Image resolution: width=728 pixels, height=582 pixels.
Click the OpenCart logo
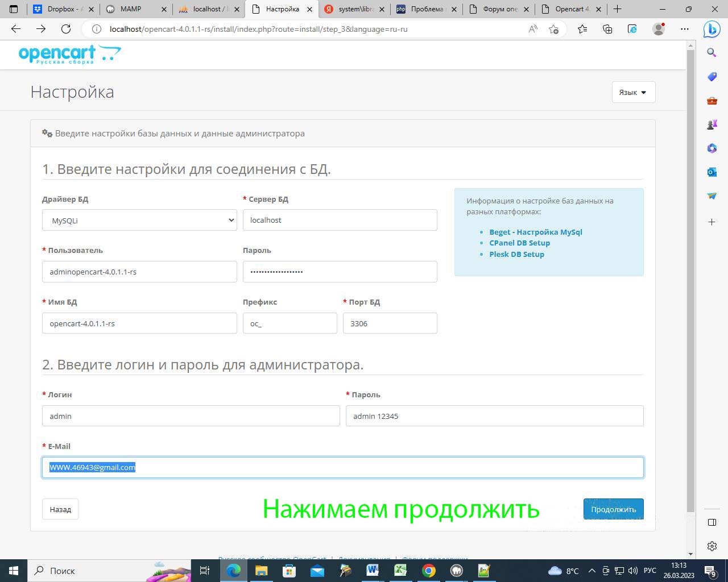(69, 55)
